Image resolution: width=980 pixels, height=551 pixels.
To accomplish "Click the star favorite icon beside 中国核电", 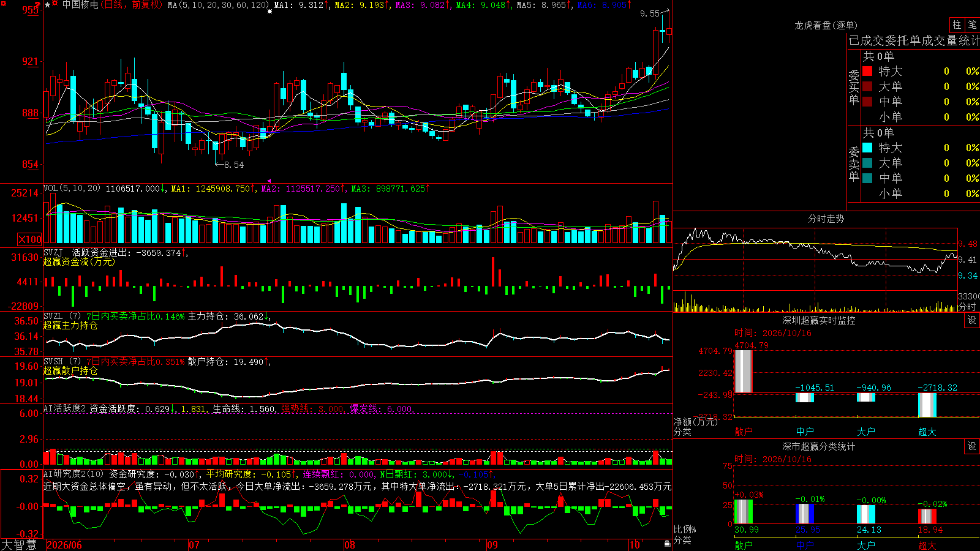I will coord(47,5).
